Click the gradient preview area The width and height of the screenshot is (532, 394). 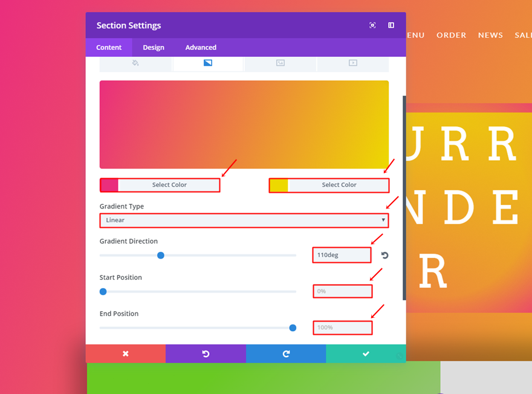point(244,124)
